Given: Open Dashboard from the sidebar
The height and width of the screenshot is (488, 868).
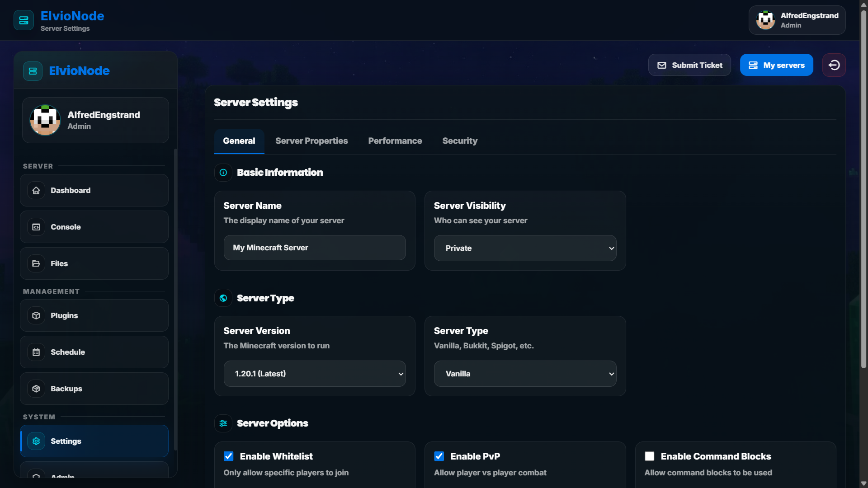Looking at the screenshot, I should 94,190.
